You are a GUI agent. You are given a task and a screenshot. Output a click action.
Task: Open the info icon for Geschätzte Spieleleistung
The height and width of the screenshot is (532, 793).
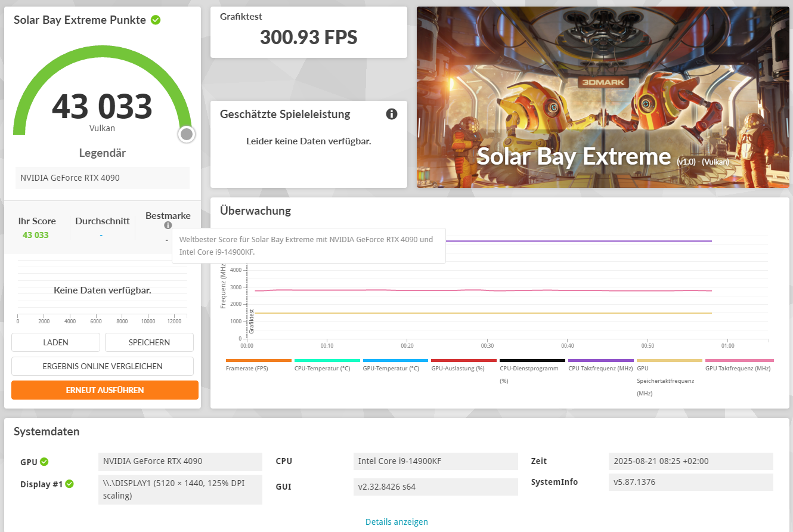point(392,114)
